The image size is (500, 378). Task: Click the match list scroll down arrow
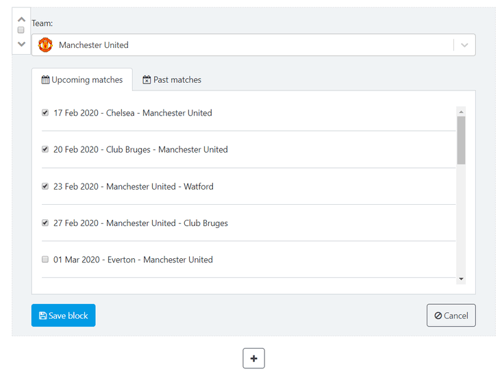pyautogui.click(x=461, y=279)
